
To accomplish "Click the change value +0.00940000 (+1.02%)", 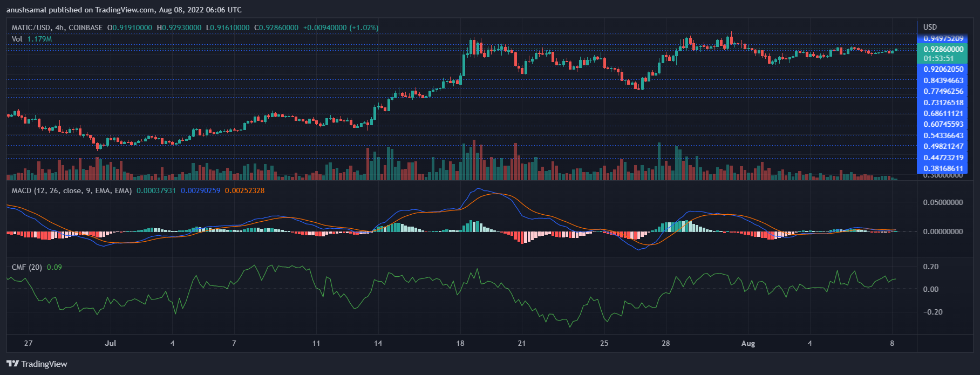I will click(x=341, y=28).
